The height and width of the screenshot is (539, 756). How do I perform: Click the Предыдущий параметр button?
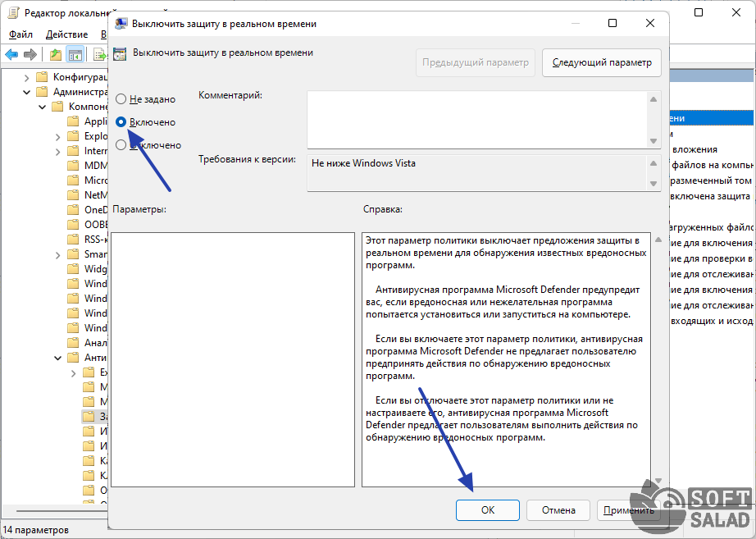(x=476, y=62)
